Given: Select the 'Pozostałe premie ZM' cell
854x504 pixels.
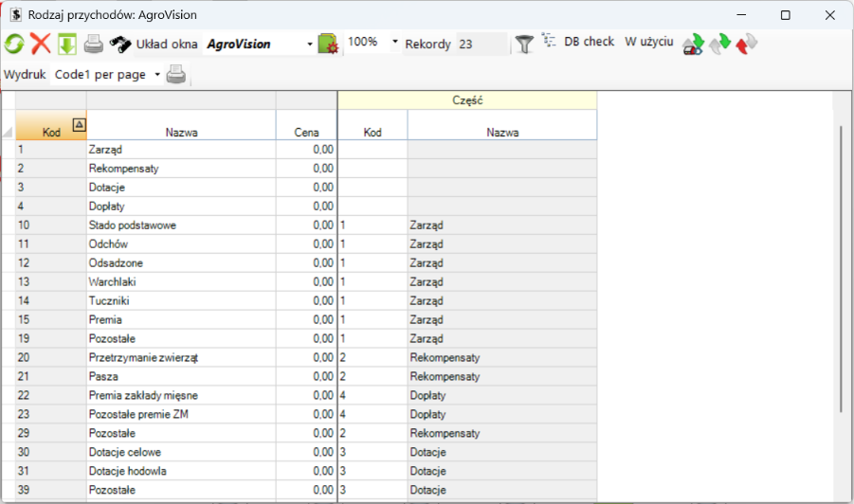Looking at the screenshot, I should (181, 414).
